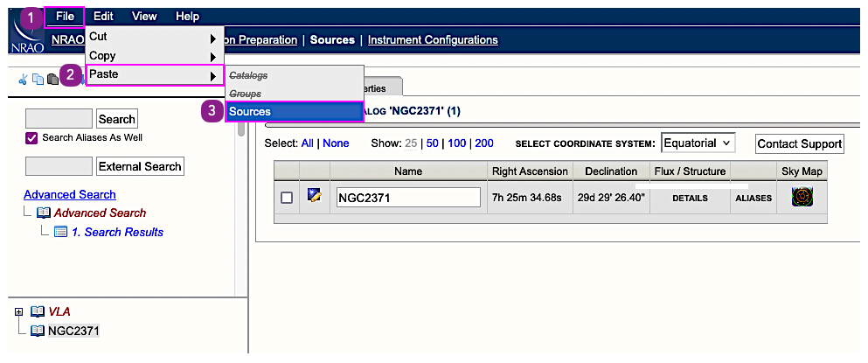Check the NGC2371 source row checkbox
This screenshot has width=868, height=363.
tap(287, 198)
